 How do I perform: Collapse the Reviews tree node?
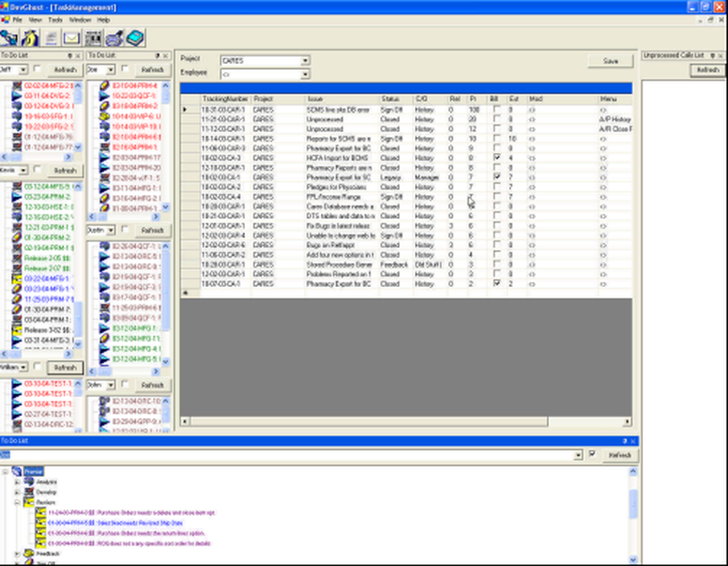[x=17, y=502]
